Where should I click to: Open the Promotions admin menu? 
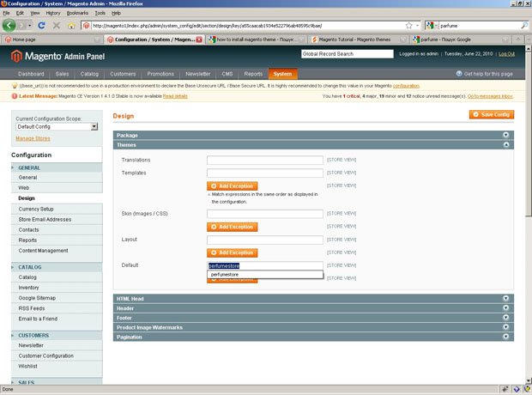pyautogui.click(x=160, y=74)
